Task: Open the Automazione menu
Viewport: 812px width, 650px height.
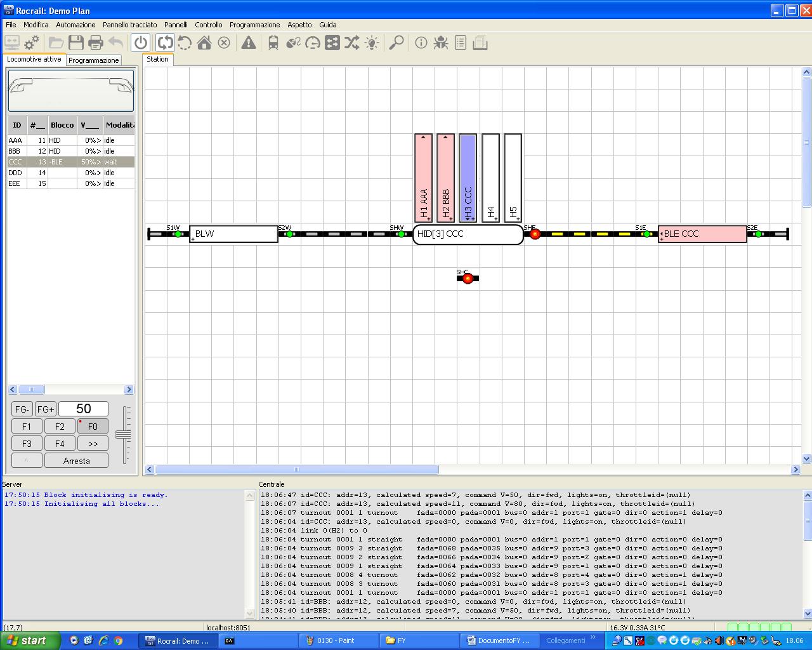Action: (75, 25)
